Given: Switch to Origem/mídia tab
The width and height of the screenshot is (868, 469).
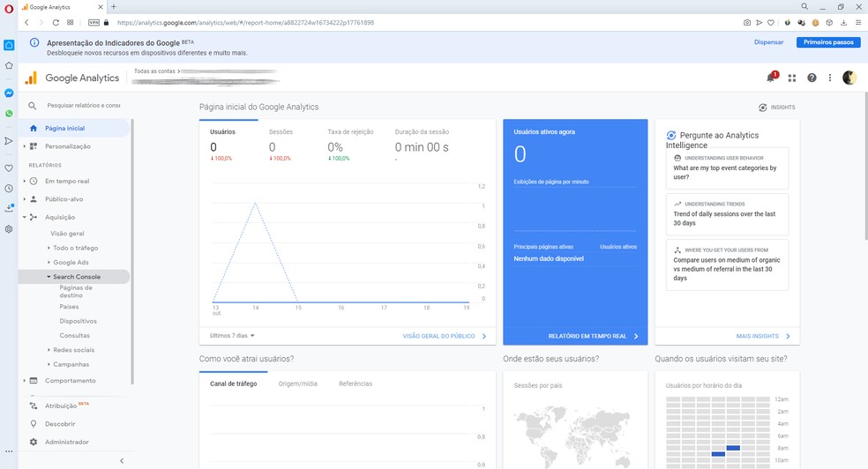Looking at the screenshot, I should tap(298, 383).
